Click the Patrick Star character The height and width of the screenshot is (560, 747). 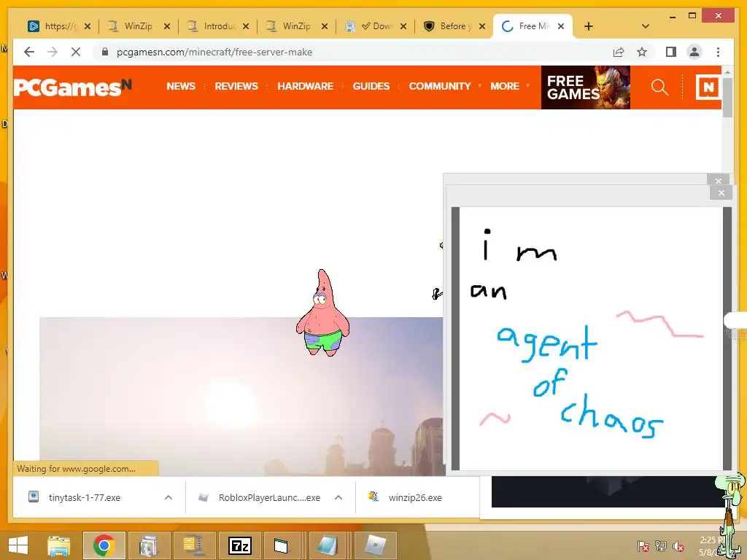click(x=322, y=313)
